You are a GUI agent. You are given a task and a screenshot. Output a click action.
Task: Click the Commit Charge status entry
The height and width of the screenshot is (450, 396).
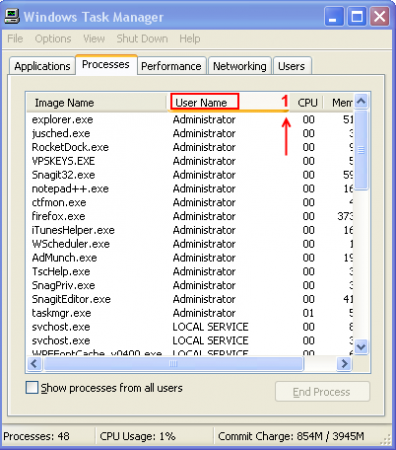coord(291,436)
